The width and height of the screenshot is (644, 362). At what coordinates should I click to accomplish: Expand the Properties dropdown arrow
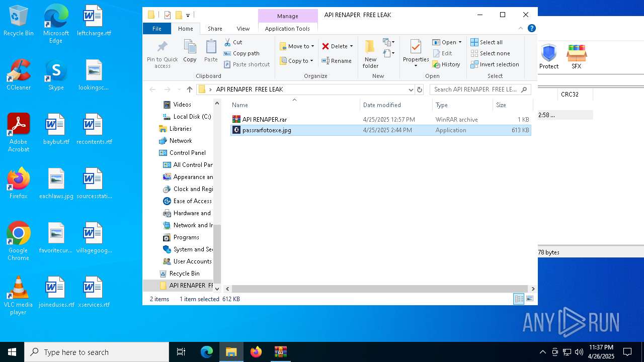(x=416, y=66)
